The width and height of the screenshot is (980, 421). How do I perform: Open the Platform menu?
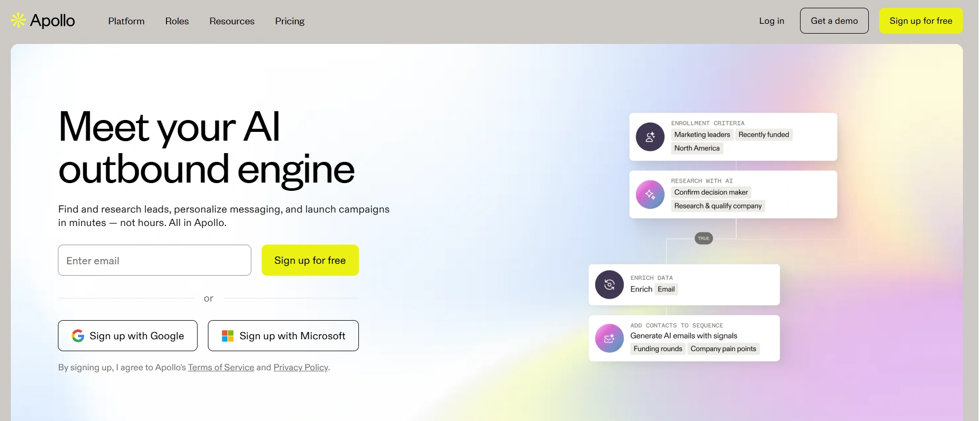[x=126, y=21]
